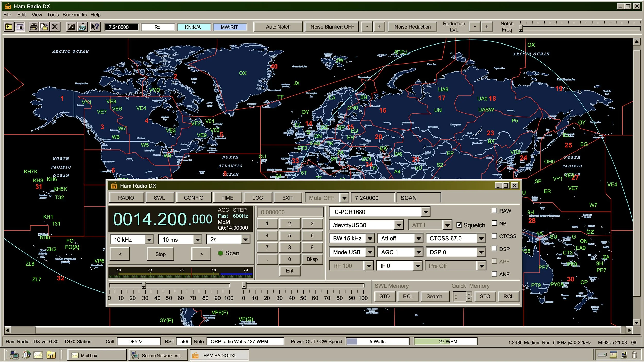The width and height of the screenshot is (644, 362).
Task: Expand the Mute OFF dropdown
Action: 344,198
